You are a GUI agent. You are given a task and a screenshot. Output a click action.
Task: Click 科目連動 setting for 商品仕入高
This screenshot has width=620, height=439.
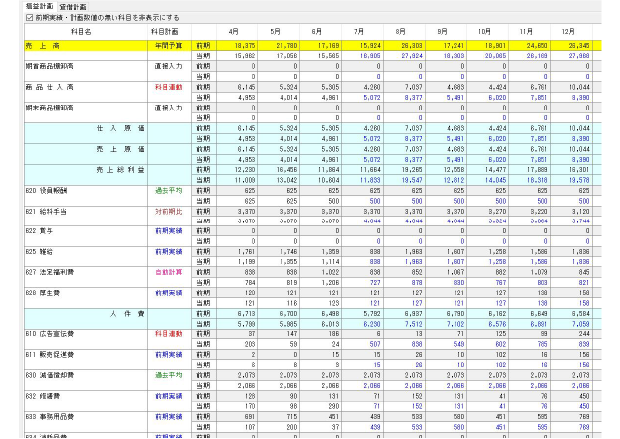coord(166,87)
